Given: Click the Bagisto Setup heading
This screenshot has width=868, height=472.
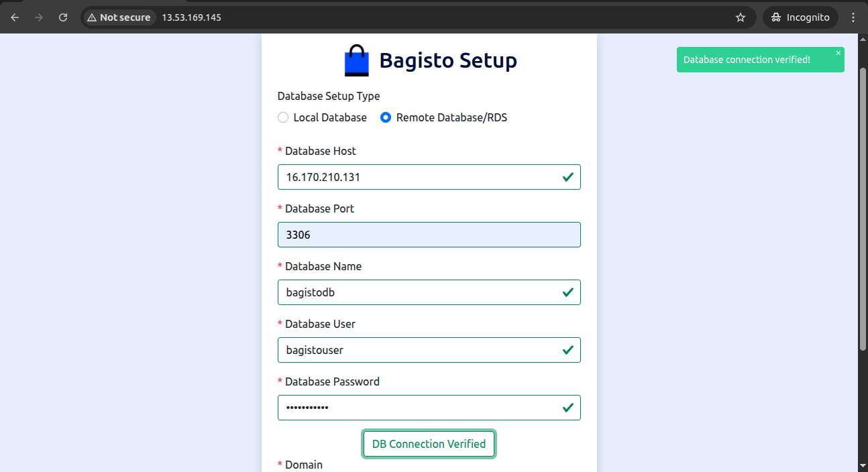Looking at the screenshot, I should pyautogui.click(x=448, y=60).
